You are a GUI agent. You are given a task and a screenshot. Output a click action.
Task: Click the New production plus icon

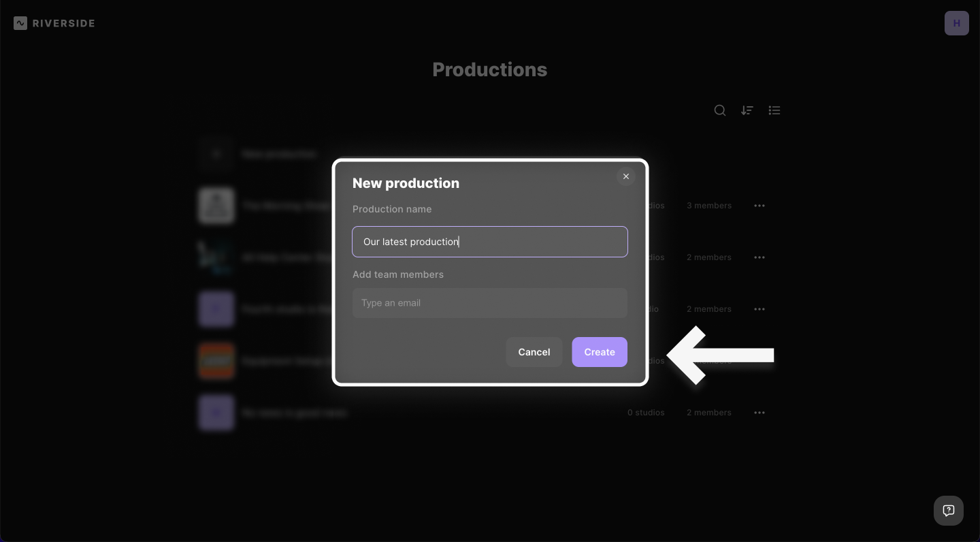pyautogui.click(x=216, y=154)
